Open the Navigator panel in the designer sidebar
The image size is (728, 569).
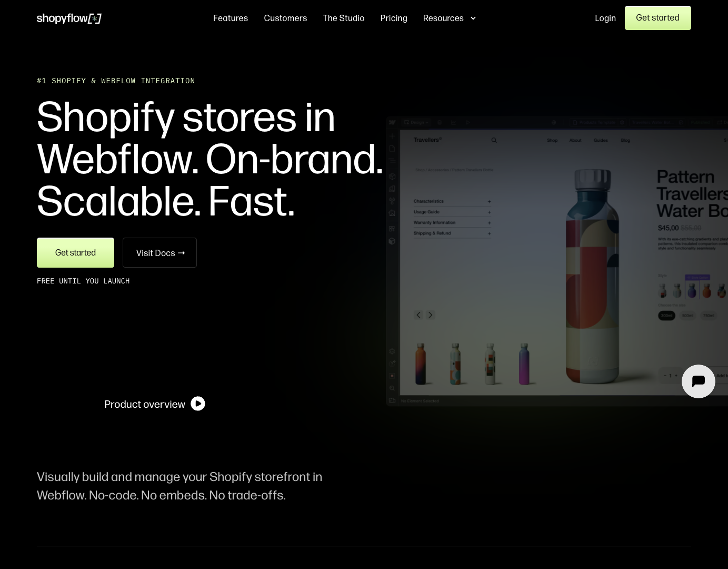pyautogui.click(x=392, y=161)
